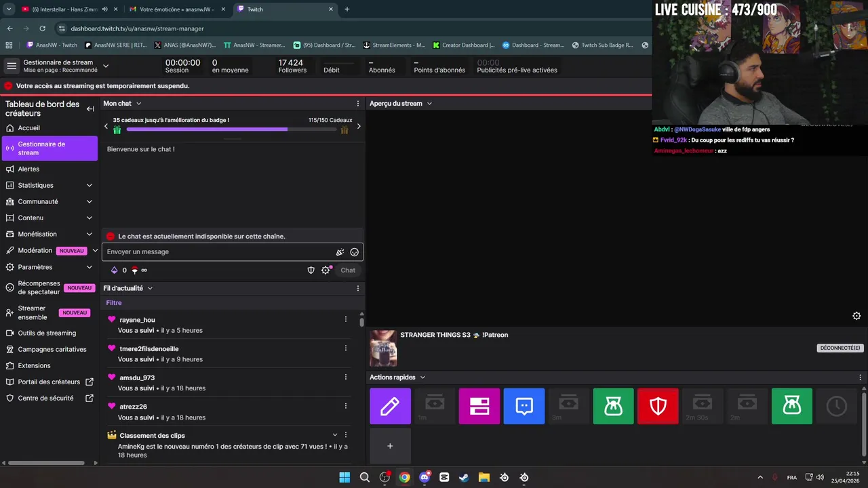
Task: Mute the Interstellar YouTube tab audio
Action: click(104, 9)
